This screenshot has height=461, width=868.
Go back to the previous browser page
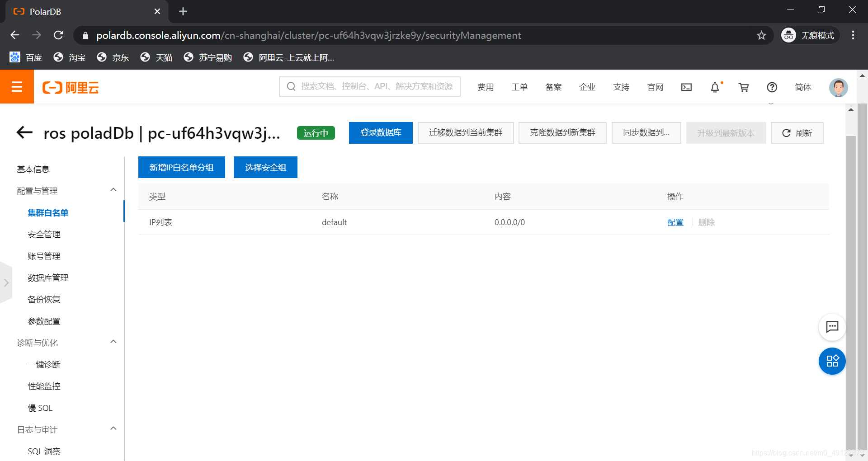(15, 35)
